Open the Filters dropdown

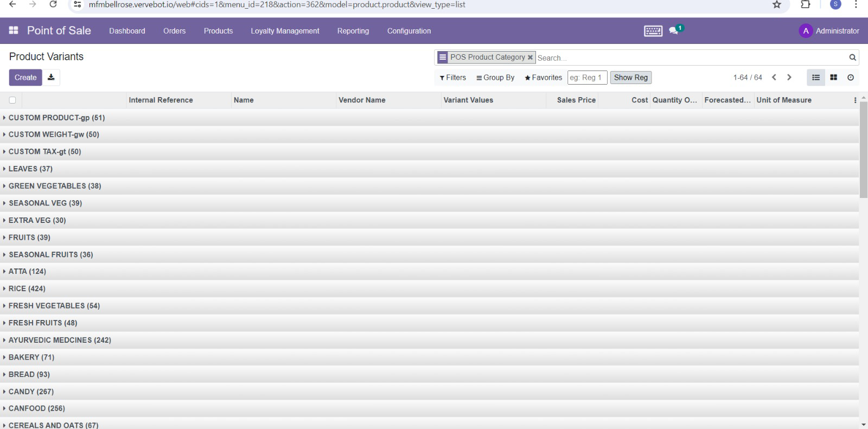452,78
